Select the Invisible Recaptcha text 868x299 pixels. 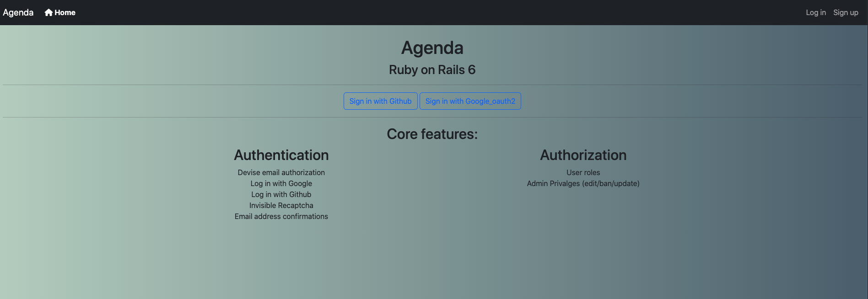pos(281,205)
